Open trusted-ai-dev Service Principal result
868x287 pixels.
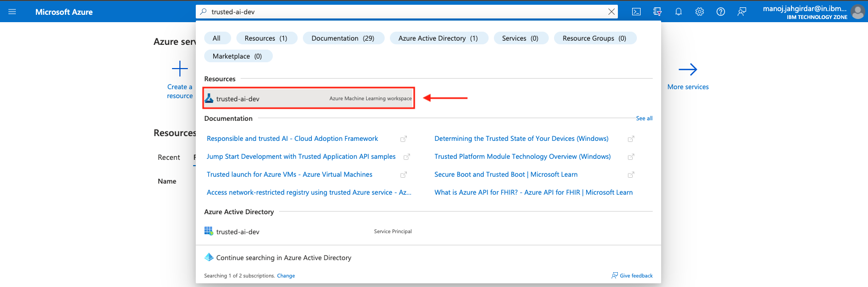point(309,231)
